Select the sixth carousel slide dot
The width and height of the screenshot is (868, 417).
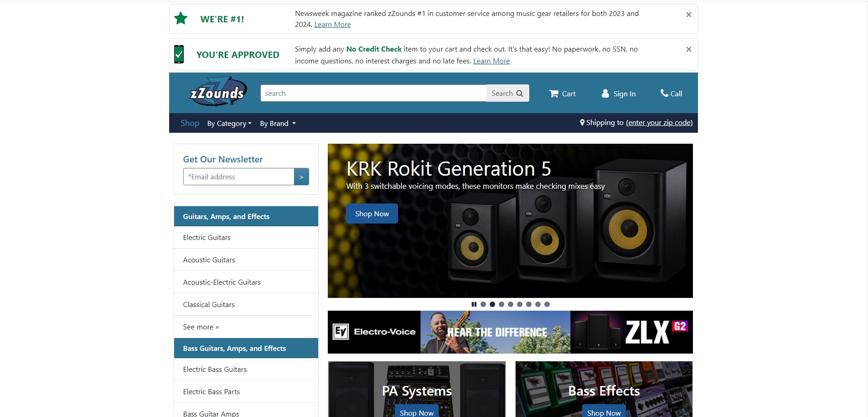click(529, 304)
